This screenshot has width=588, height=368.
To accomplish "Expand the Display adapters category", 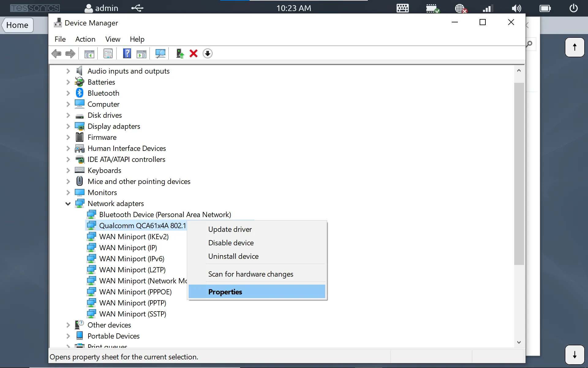I will point(68,126).
